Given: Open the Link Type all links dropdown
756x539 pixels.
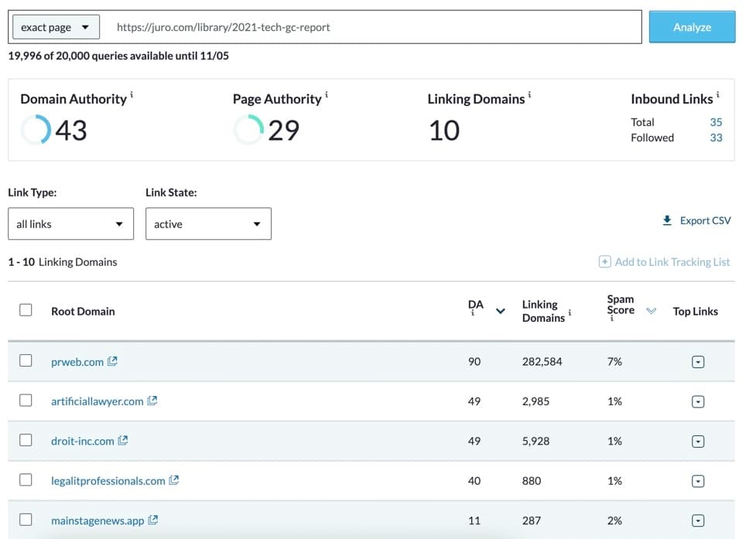Looking at the screenshot, I should tap(70, 224).
